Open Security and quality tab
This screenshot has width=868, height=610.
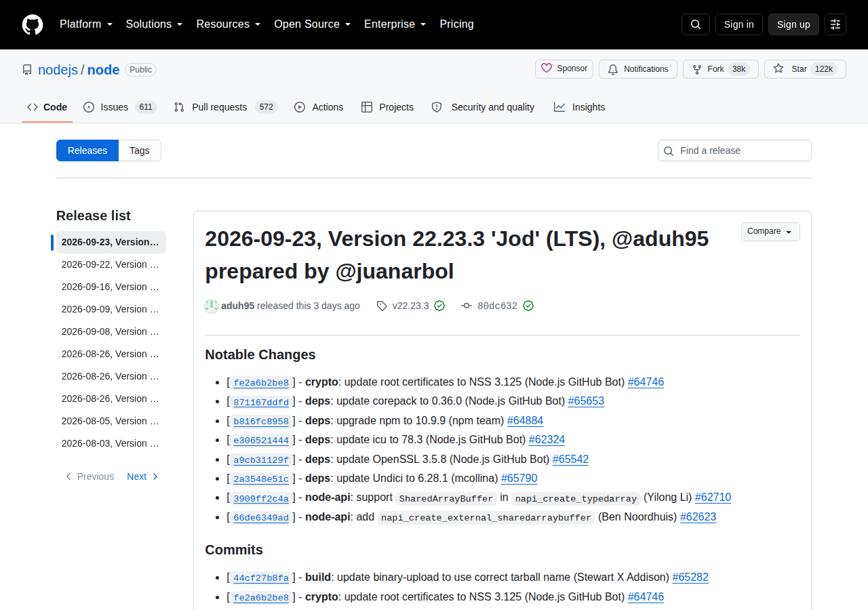[483, 107]
